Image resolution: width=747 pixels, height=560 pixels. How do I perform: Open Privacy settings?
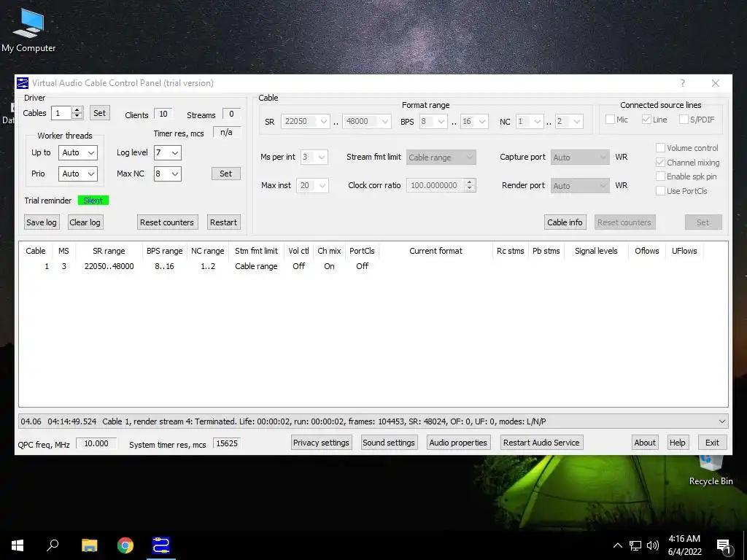point(321,443)
